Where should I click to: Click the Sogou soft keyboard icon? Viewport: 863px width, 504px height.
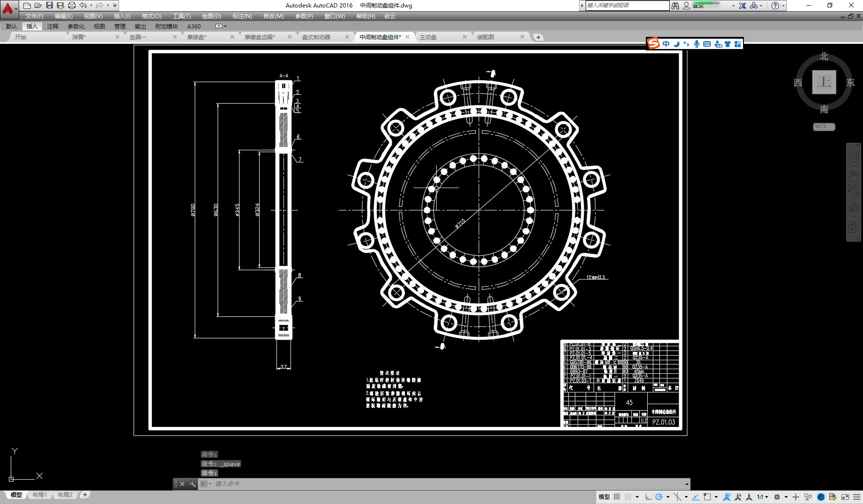pos(707,44)
